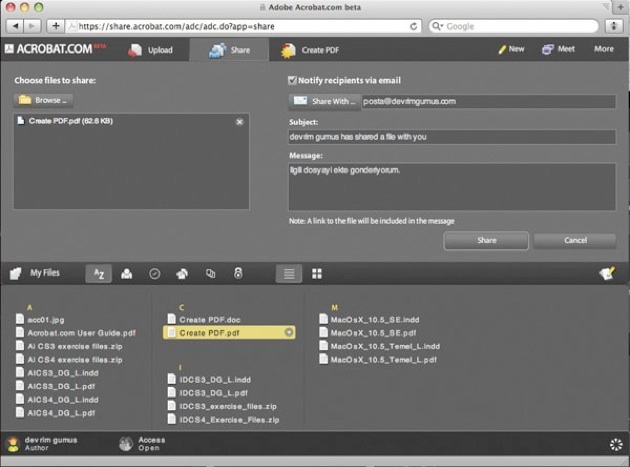Select Acrobat.com User Guide.pdf
This screenshot has height=467, width=630.
tap(82, 333)
